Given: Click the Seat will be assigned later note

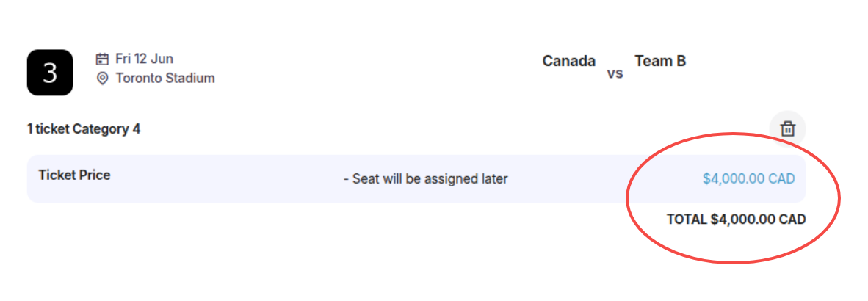Looking at the screenshot, I should pos(425,178).
